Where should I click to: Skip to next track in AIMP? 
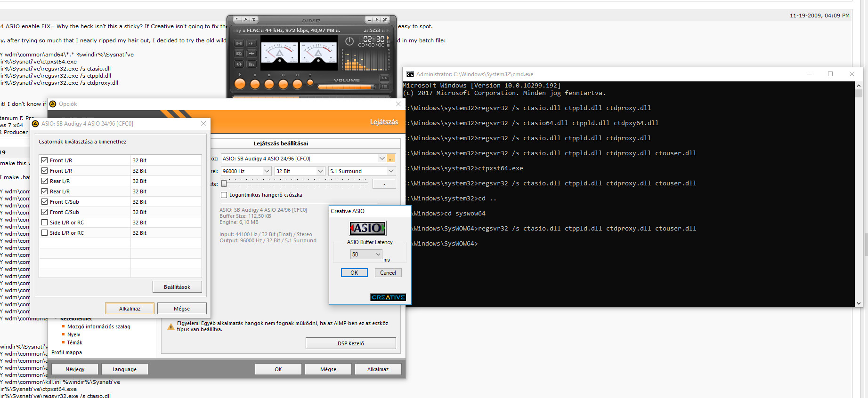coord(297,84)
